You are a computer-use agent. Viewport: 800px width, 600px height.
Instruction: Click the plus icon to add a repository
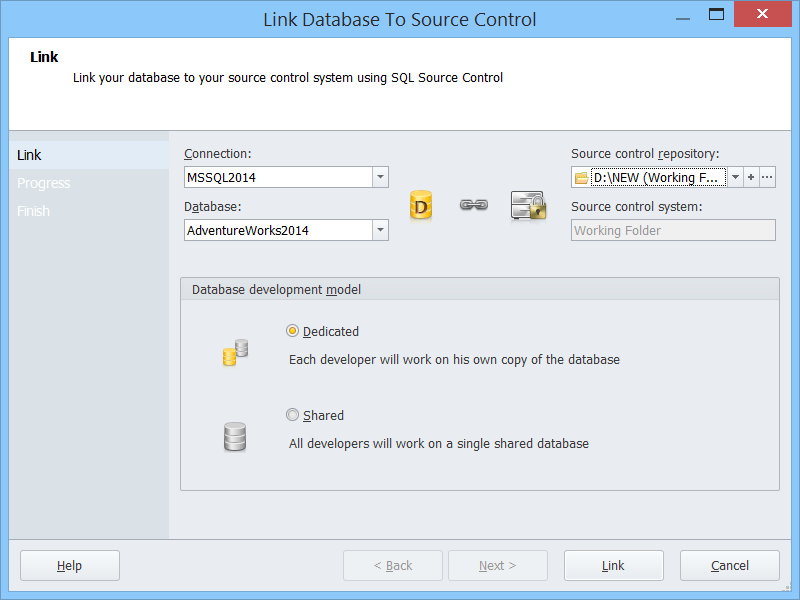[x=750, y=176]
